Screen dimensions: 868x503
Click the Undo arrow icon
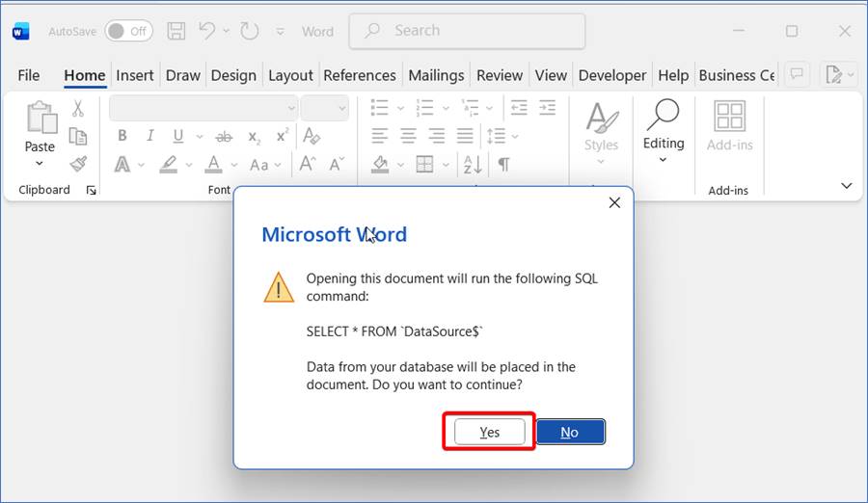click(207, 31)
